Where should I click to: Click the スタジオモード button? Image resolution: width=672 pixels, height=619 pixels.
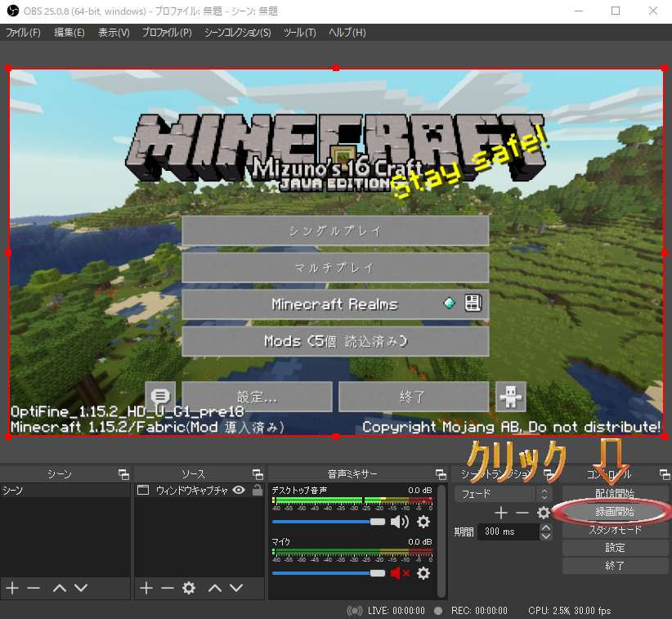[615, 529]
